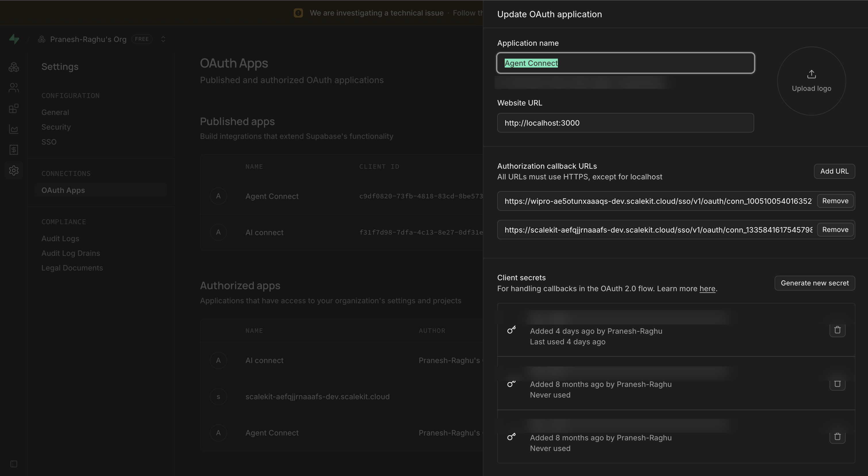Click avatar of AI connect authorized app
868x476 pixels.
(x=218, y=360)
